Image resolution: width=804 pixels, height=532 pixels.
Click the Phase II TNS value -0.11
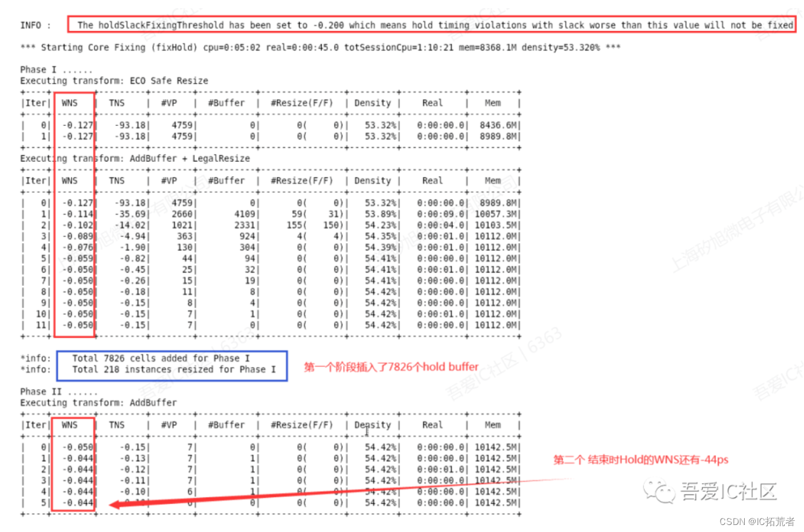click(x=133, y=481)
